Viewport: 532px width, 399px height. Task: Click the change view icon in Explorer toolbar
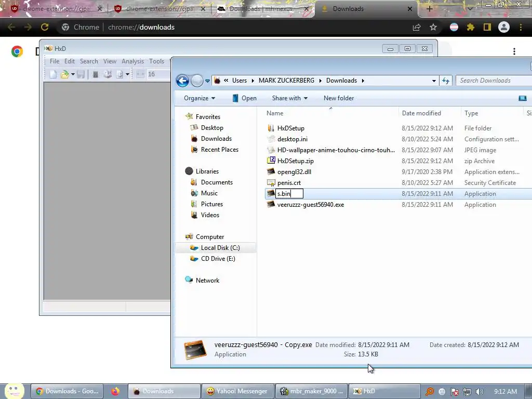523,98
